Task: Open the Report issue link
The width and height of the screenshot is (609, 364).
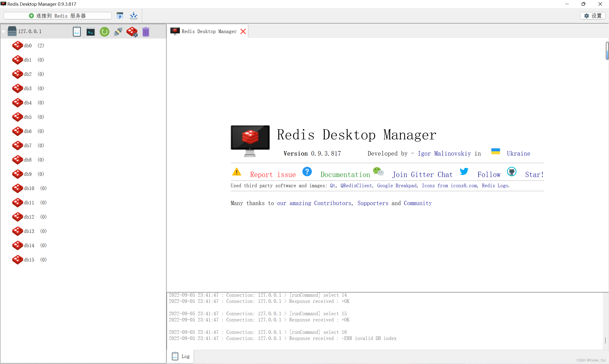Action: pos(273,175)
